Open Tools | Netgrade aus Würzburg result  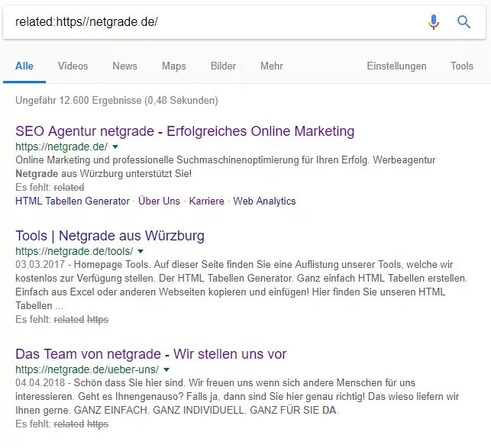110,236
